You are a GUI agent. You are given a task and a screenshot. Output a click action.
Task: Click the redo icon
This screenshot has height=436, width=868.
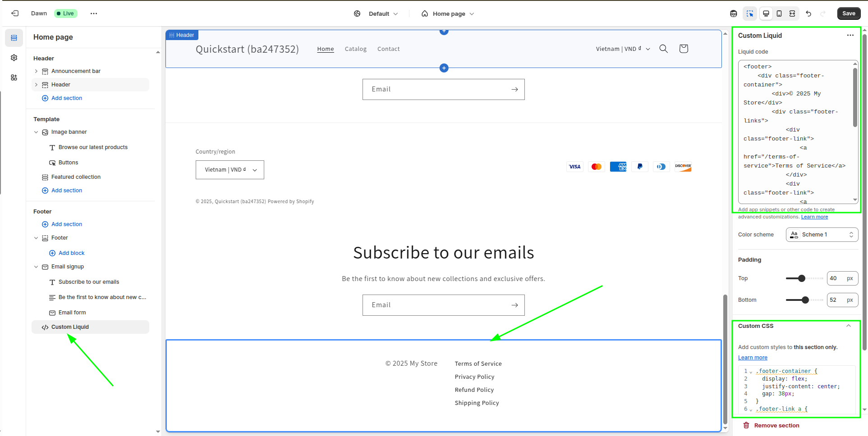[823, 14]
